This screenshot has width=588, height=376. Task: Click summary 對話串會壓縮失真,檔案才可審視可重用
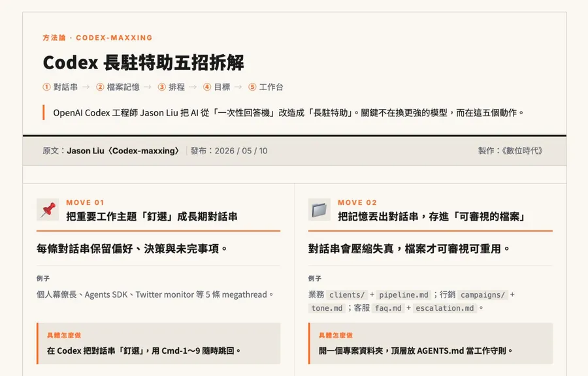(x=409, y=249)
